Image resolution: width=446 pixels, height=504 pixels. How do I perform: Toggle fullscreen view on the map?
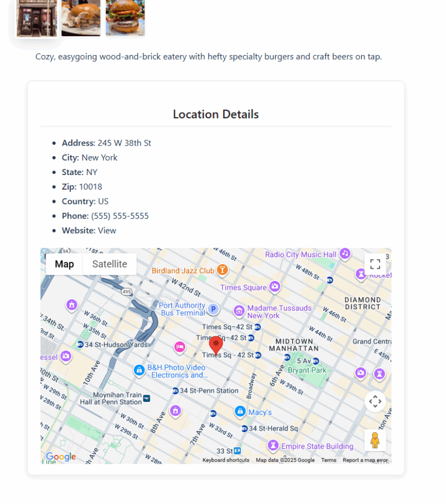coord(375,264)
